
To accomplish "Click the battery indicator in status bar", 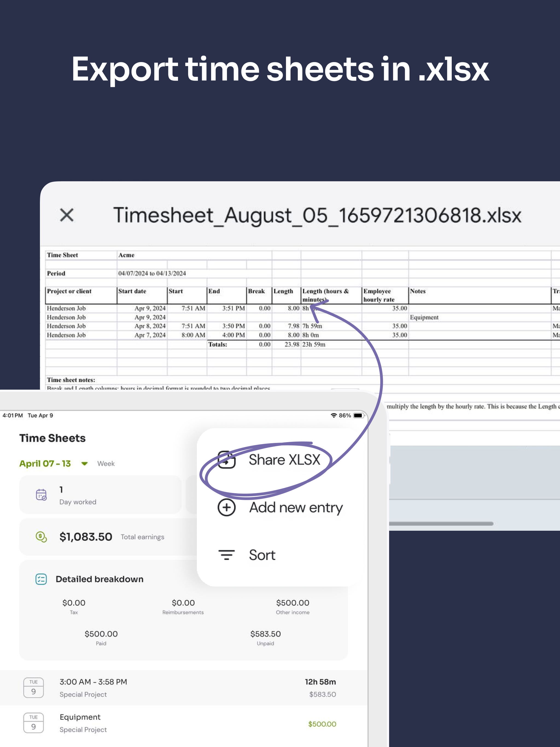I will [358, 415].
